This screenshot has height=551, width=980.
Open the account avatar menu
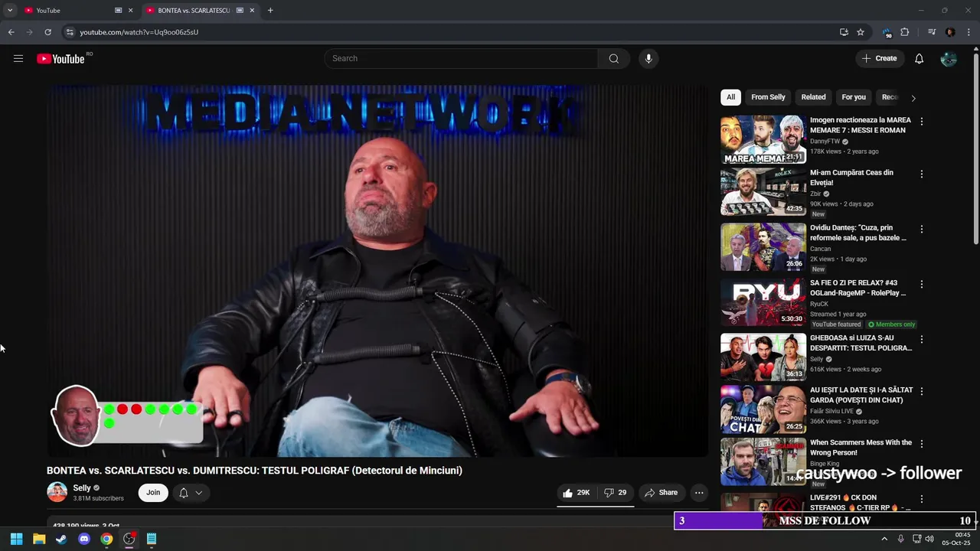pyautogui.click(x=949, y=59)
